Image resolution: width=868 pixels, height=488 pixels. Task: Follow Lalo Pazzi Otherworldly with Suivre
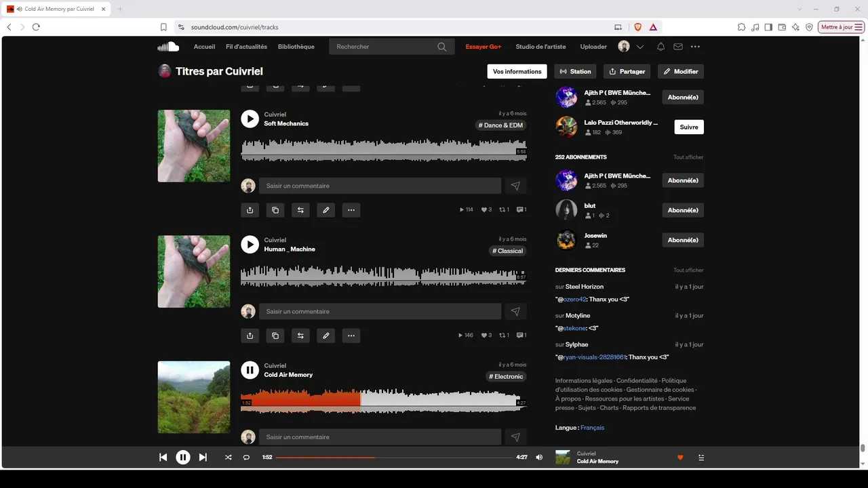point(689,127)
